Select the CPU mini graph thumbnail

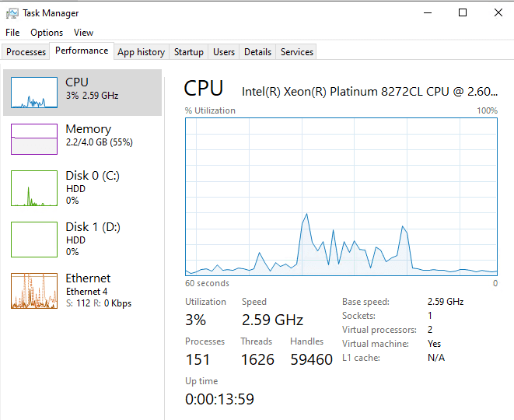pyautogui.click(x=34, y=93)
